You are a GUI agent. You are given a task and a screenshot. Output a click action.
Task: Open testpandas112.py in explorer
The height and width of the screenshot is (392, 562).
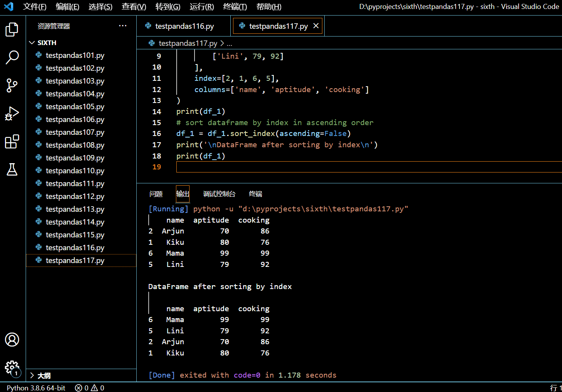pyautogui.click(x=81, y=196)
